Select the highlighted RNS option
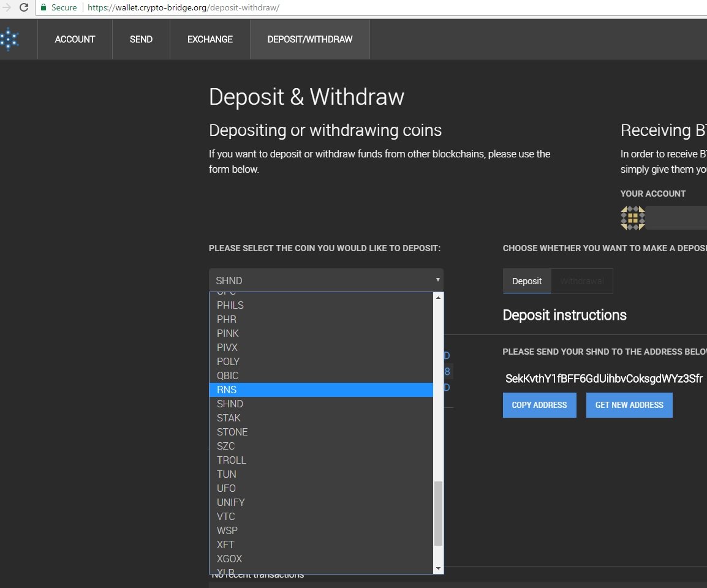Image resolution: width=707 pixels, height=588 pixels. point(321,390)
